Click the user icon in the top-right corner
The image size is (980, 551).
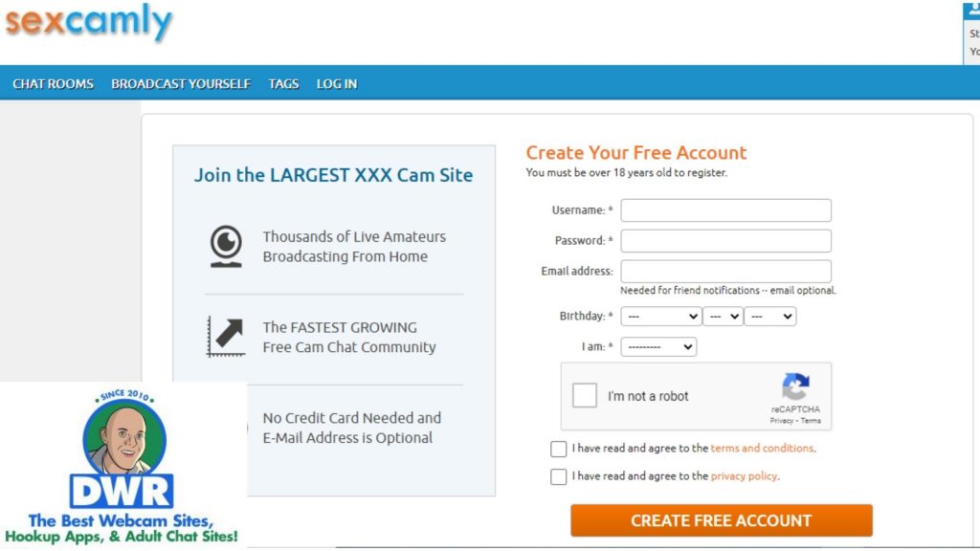(973, 10)
